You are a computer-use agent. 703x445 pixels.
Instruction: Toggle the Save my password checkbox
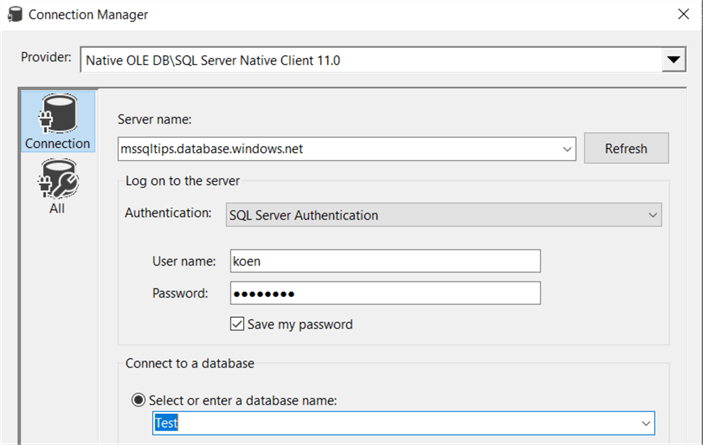click(238, 324)
